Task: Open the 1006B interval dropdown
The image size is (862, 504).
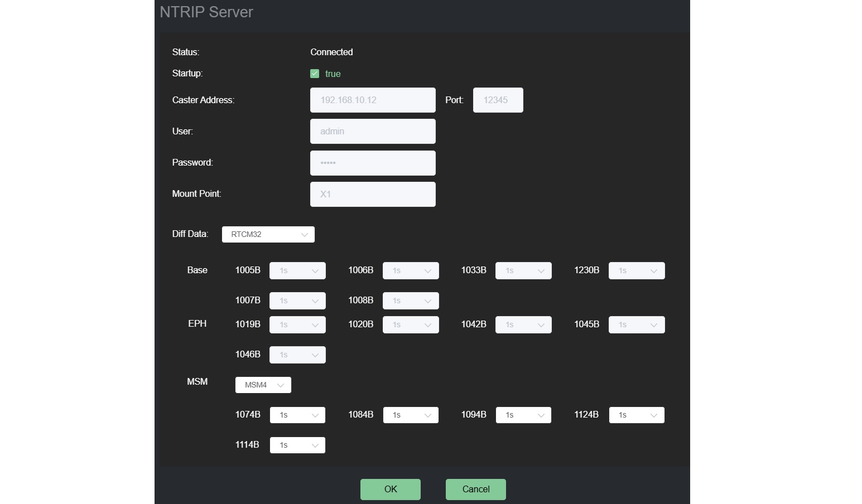Action: point(411,271)
